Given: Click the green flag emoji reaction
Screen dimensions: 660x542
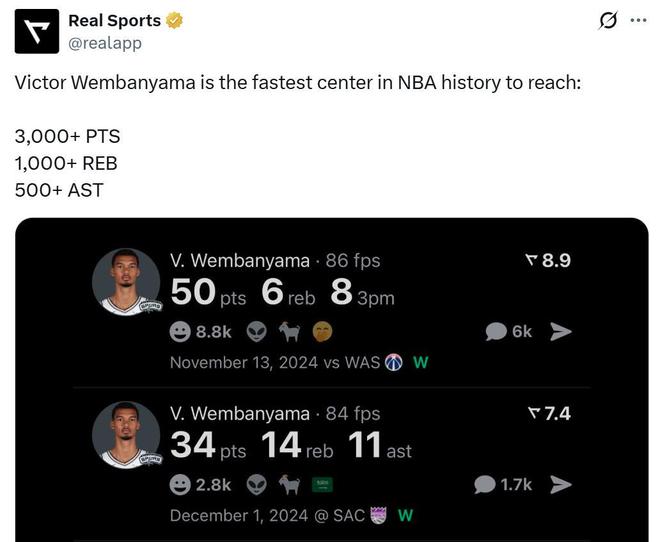Looking at the screenshot, I should (x=322, y=484).
